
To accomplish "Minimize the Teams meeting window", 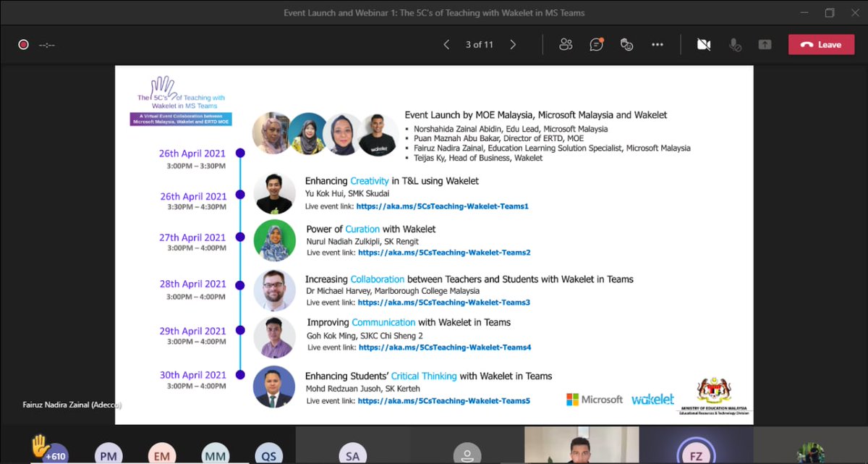I will coord(804,13).
